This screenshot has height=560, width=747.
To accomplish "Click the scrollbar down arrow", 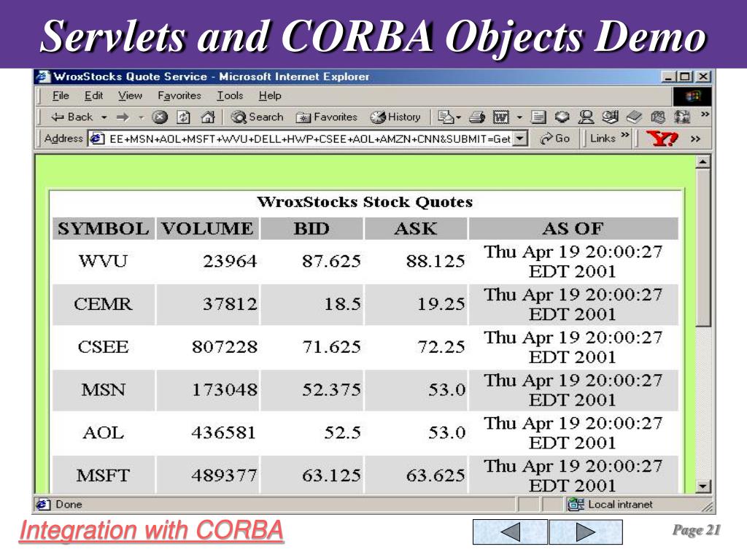I will 703,486.
